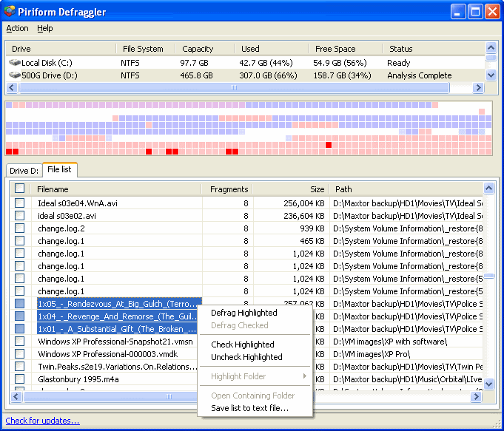Click the Defraggler app icon in title bar
Image resolution: width=504 pixels, height=431 pixels.
[10, 10]
